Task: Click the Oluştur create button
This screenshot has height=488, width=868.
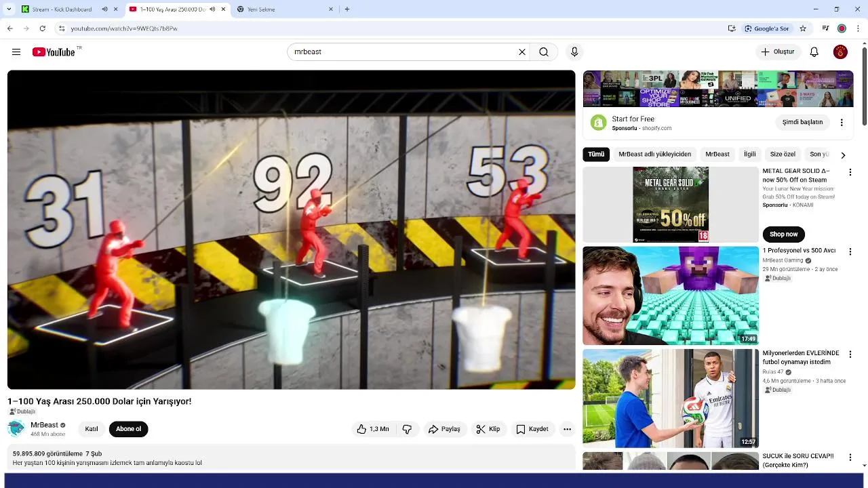Action: tap(778, 52)
